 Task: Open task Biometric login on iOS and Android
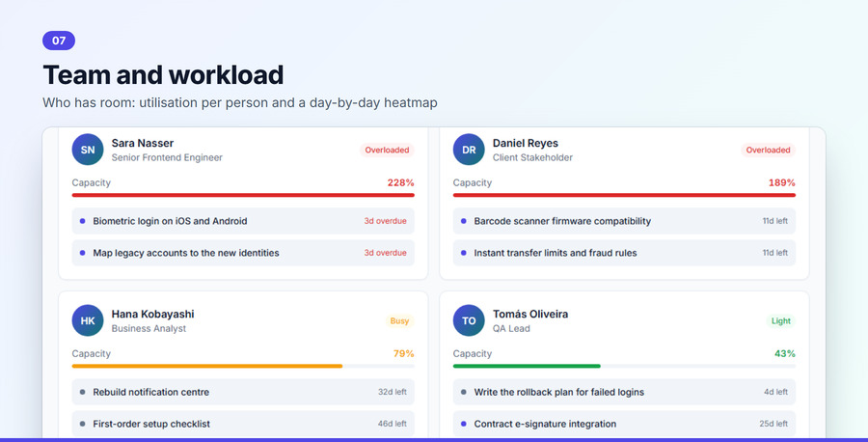point(243,221)
